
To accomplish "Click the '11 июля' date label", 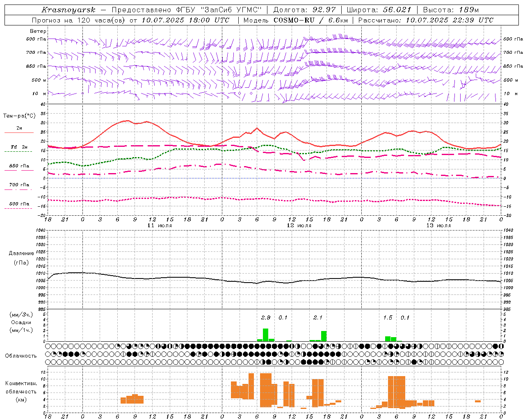I will click(160, 226).
